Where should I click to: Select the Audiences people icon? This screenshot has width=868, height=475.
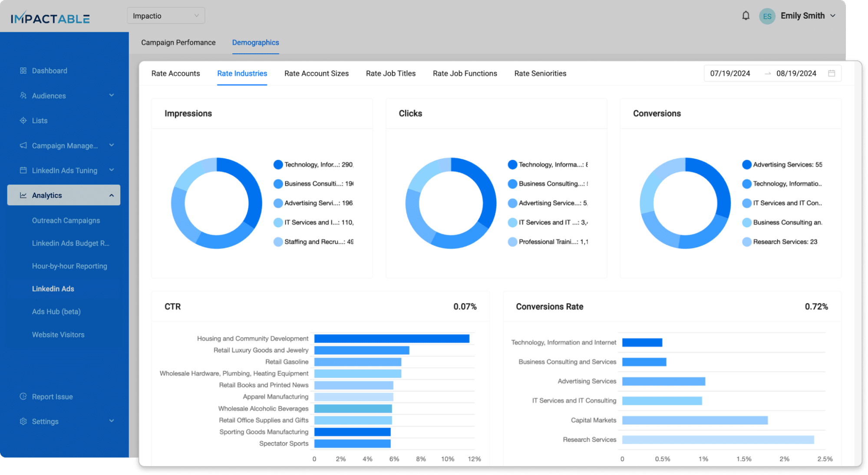23,95
